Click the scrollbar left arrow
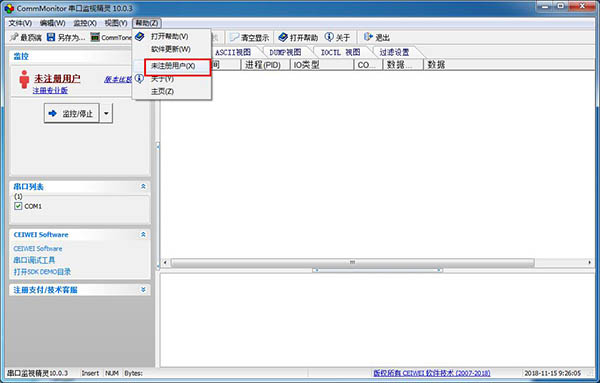Viewport: 600px width, 383px height. (165, 262)
